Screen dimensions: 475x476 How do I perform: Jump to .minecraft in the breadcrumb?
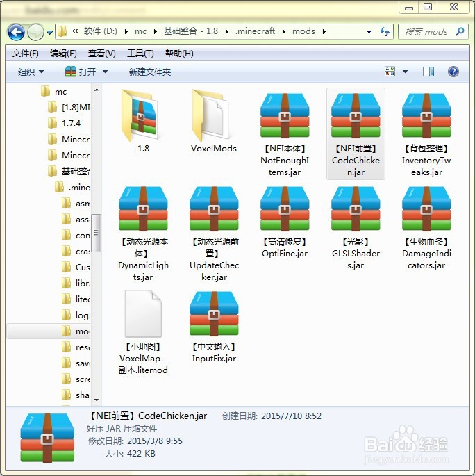click(255, 31)
